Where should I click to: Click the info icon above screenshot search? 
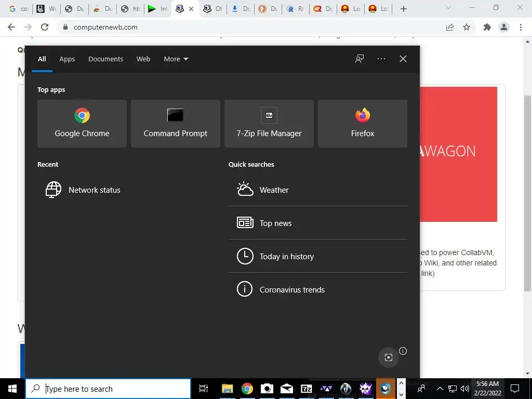403,351
